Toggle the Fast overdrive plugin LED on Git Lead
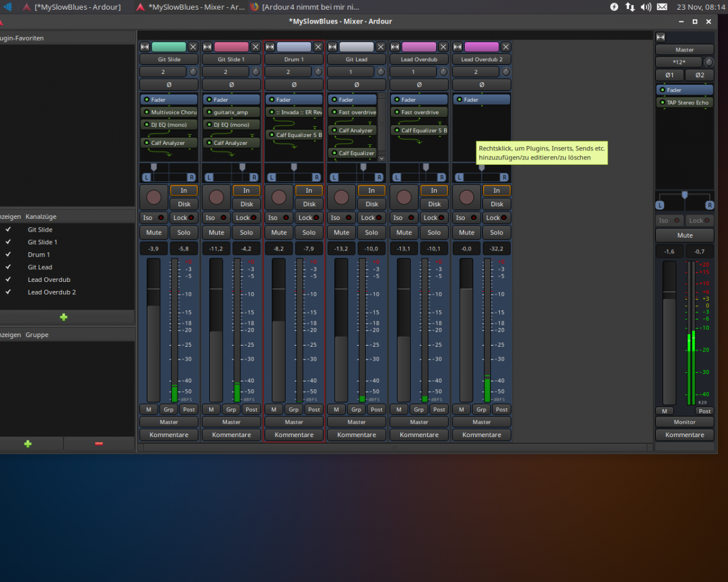Screen dimensions: 728x582 coord(334,112)
